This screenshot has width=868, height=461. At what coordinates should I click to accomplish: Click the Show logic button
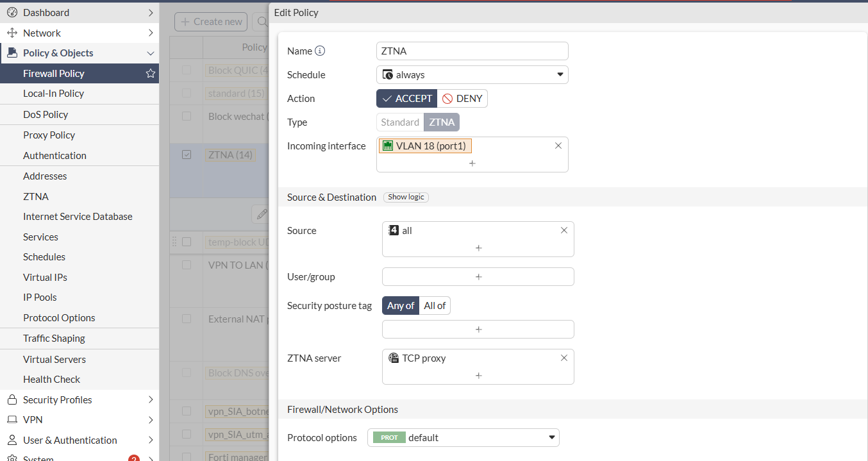click(x=406, y=197)
